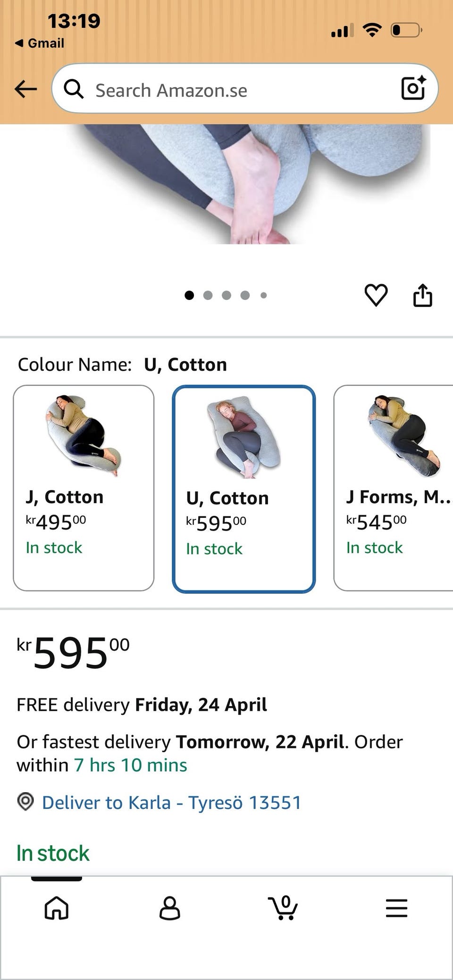
Task: Jump to fourth image dot
Action: (245, 295)
